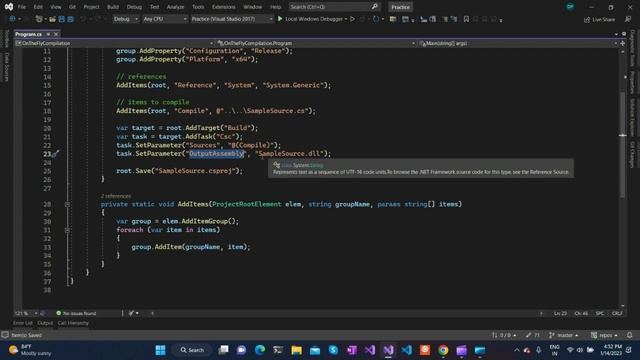Click the notifications bell in status bar
Screen dimensions: 640x360
pyautogui.click(x=629, y=335)
